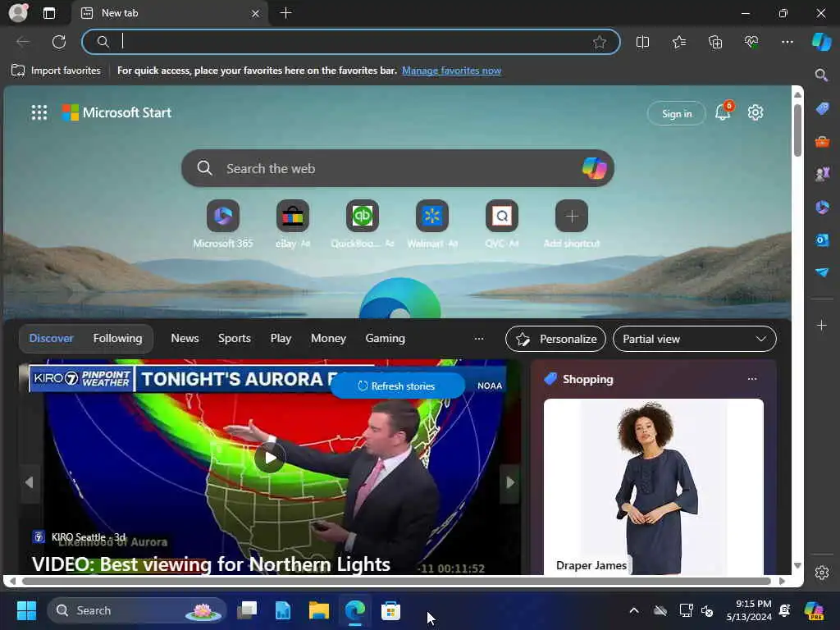
Task: Add a sidebar app with plus
Action: coord(822,325)
